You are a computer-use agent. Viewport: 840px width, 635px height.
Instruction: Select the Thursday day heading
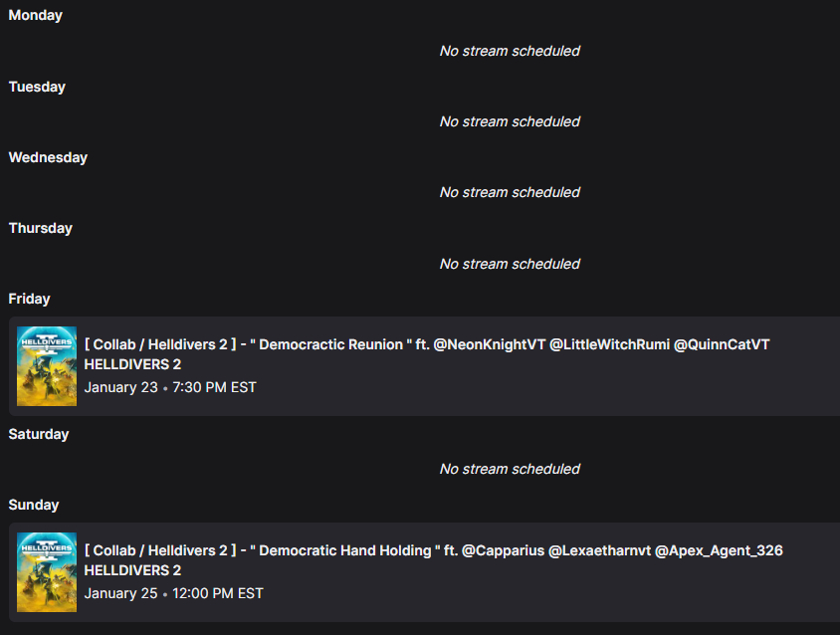point(41,228)
